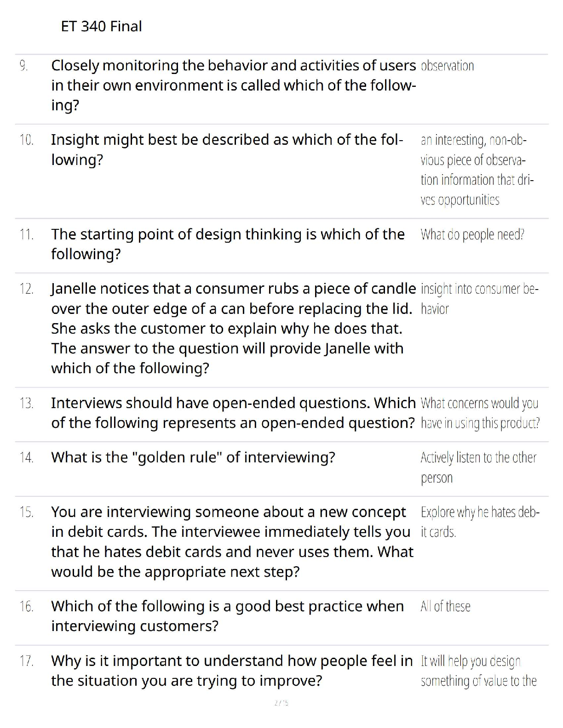Click the answer 'Actively listen to the other person'

pyautogui.click(x=478, y=467)
